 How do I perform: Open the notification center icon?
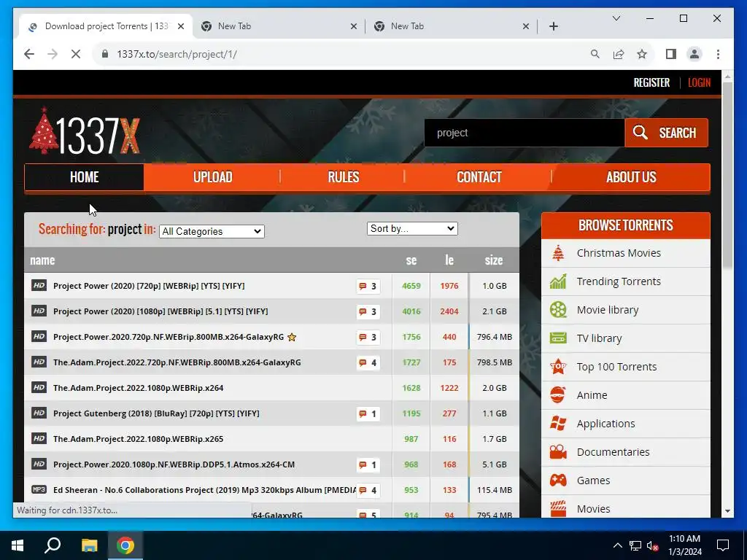723,545
